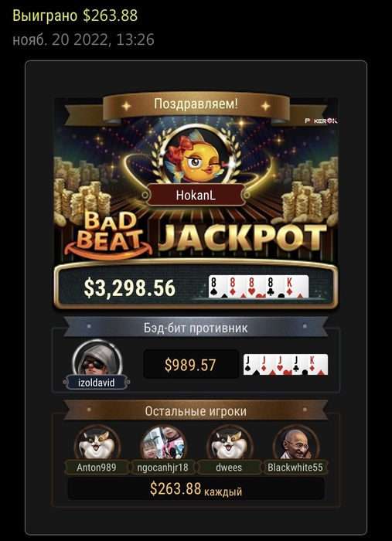The width and height of the screenshot is (392, 541).
Task: Click the $989.57 opponent prize box
Action: click(191, 365)
